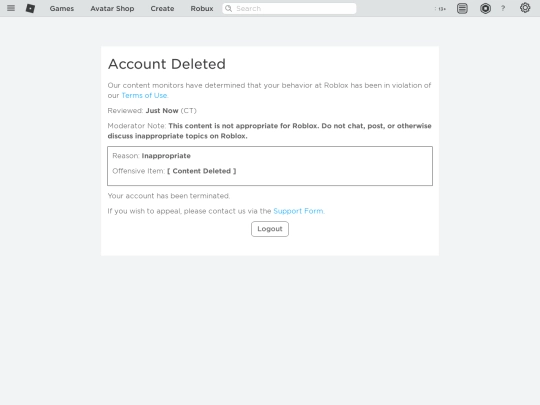Open the hamburger navigation menu
The height and width of the screenshot is (405, 540).
(x=11, y=8)
